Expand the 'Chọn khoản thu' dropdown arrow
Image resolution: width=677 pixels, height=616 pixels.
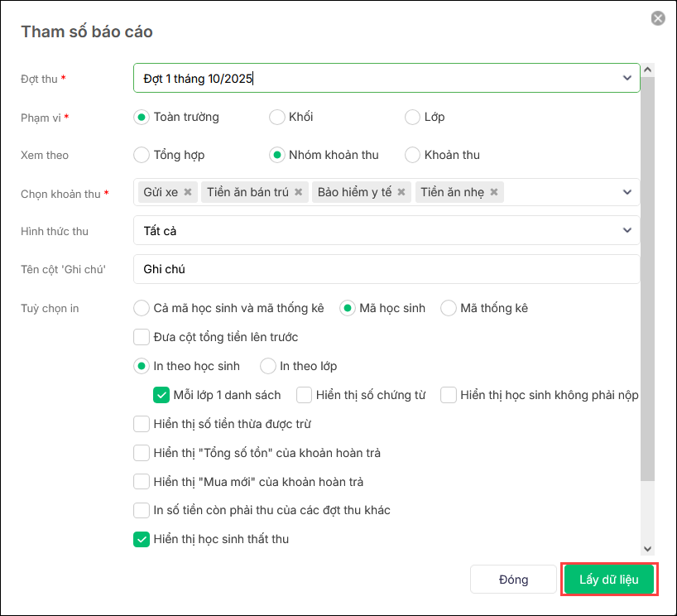[x=627, y=192]
